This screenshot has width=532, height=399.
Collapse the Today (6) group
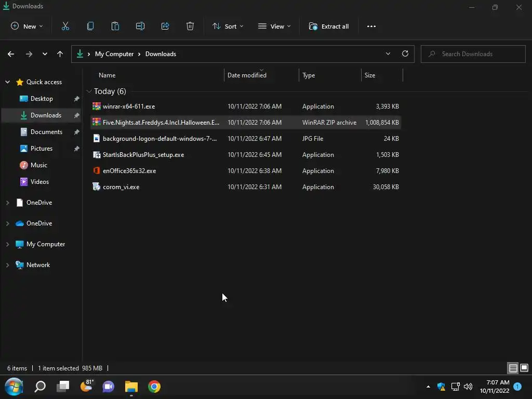tap(89, 91)
